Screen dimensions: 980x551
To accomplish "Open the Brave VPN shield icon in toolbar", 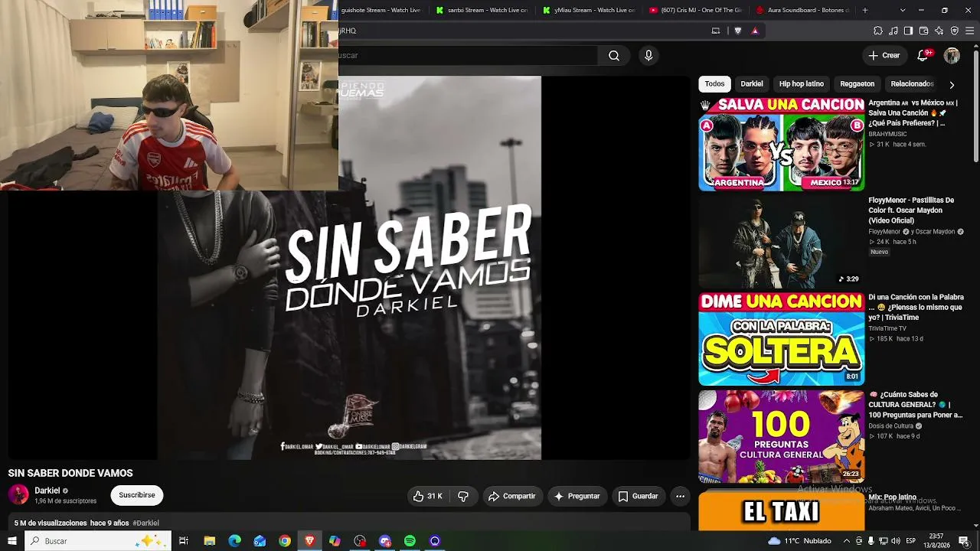I will (x=955, y=31).
